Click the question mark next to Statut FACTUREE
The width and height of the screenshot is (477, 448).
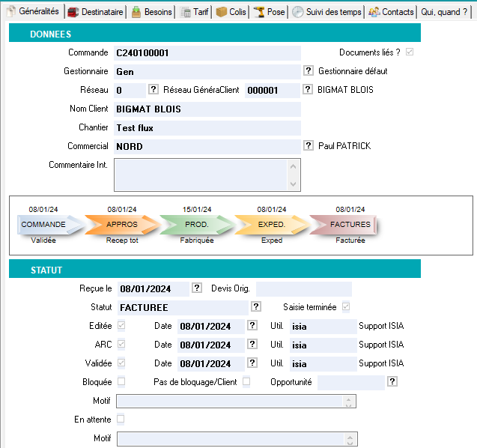tap(256, 306)
